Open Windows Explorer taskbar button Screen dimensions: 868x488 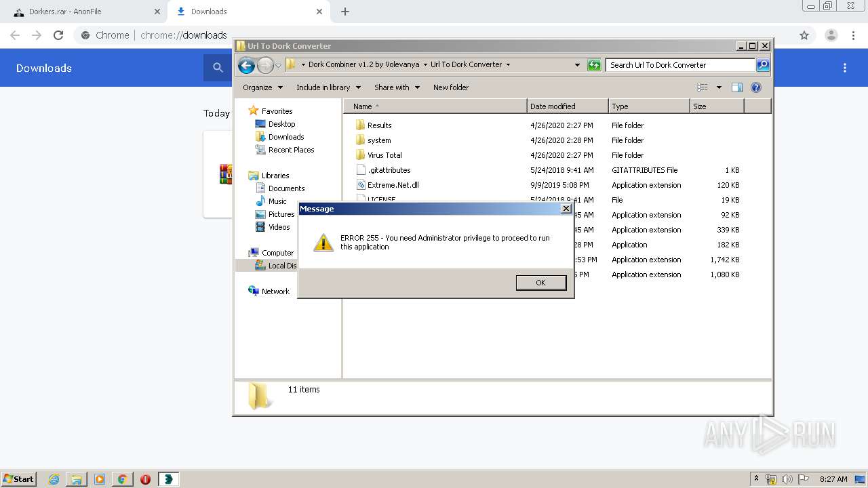[x=77, y=479]
